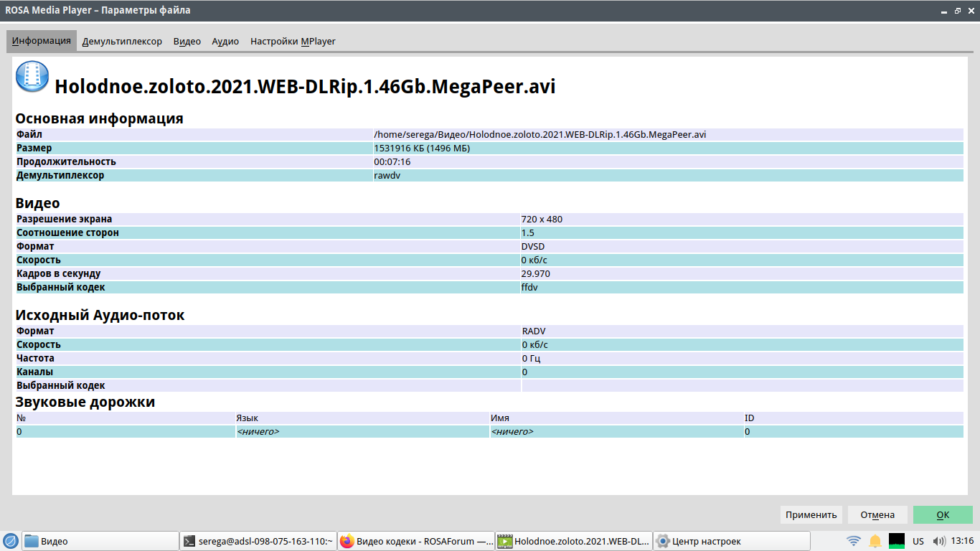Image resolution: width=980 pixels, height=551 pixels.
Task: Click the frequency value 0 Гц
Action: (531, 358)
